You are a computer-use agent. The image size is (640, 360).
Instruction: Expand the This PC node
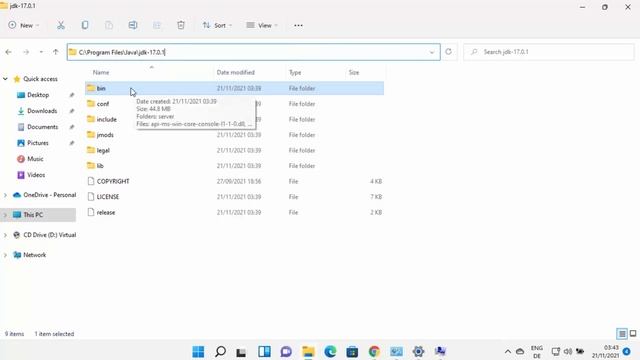[5, 215]
